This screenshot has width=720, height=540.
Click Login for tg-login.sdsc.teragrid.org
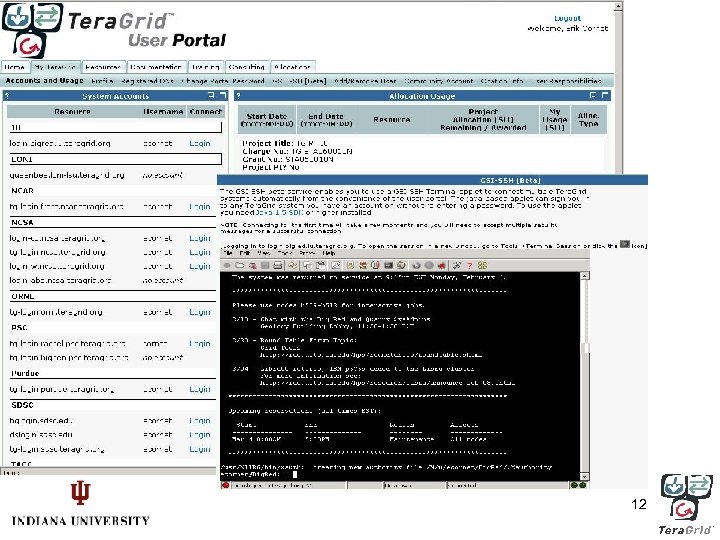pos(200,449)
